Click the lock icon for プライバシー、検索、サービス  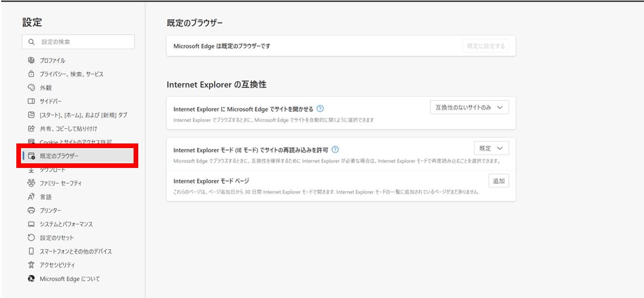(x=31, y=74)
